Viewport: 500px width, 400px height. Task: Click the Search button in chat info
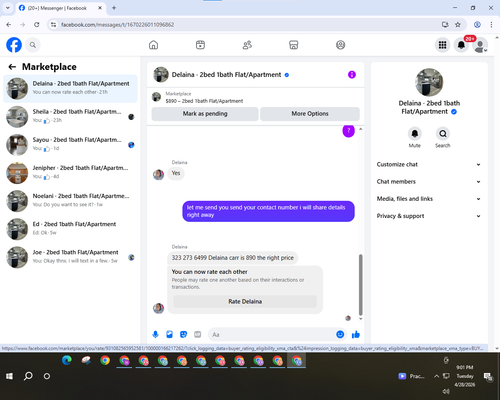pyautogui.click(x=443, y=134)
